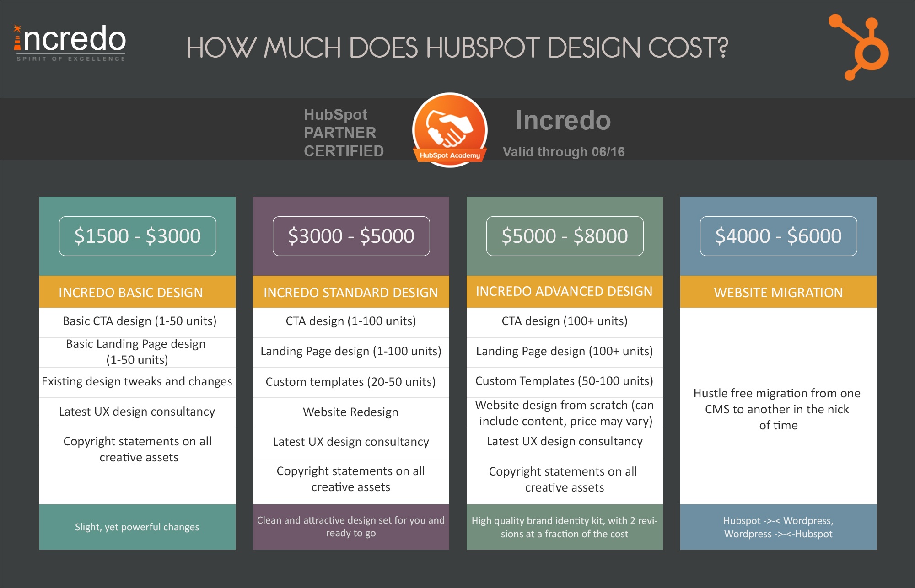
Task: Click 'Landing Page design (100+ units)' row
Action: (565, 352)
